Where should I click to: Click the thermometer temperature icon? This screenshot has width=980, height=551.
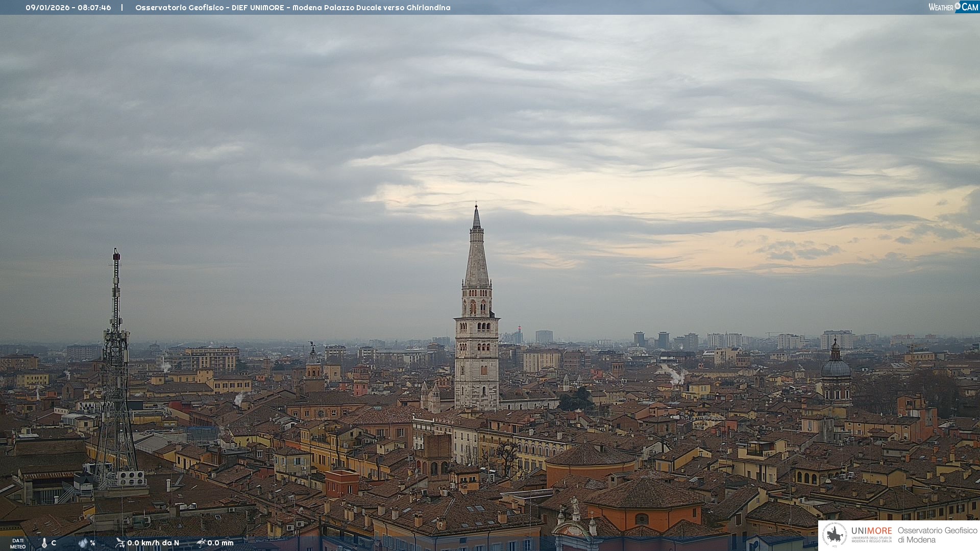44,543
